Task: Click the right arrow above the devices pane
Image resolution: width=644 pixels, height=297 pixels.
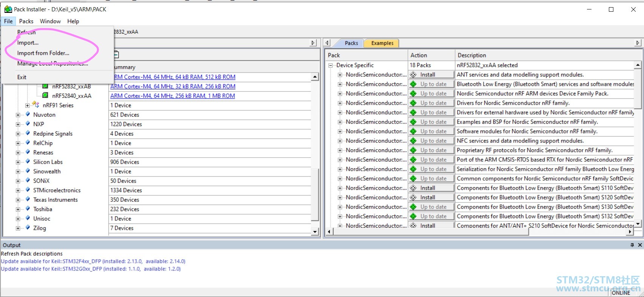Action: click(x=313, y=43)
